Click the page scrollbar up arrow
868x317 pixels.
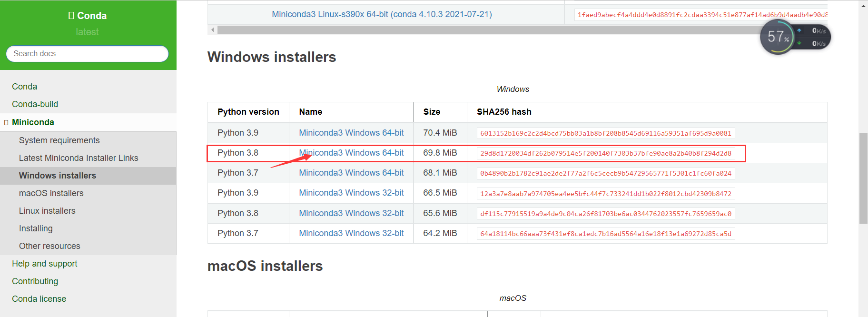coord(863,6)
